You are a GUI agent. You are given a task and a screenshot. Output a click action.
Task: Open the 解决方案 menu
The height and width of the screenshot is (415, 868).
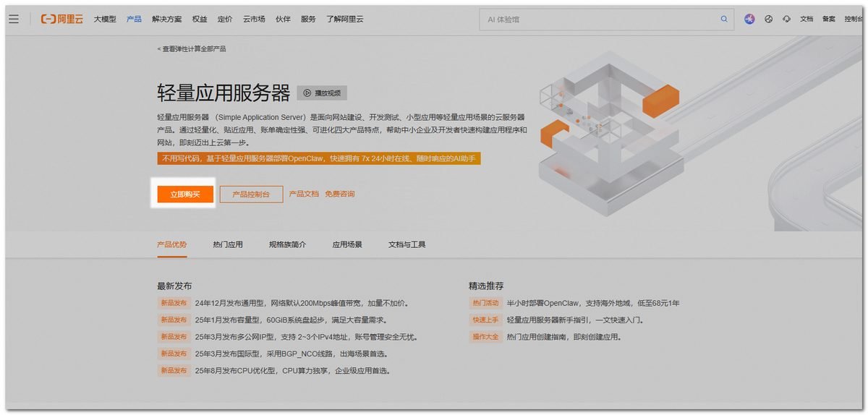pos(167,19)
